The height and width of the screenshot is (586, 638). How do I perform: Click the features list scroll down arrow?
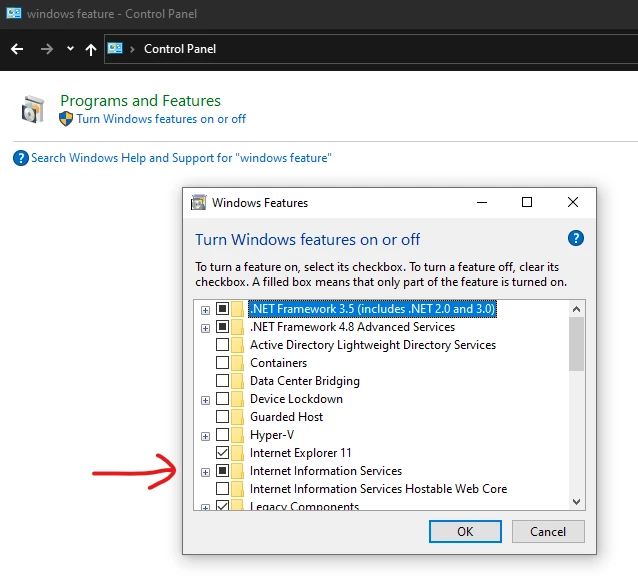pos(576,502)
